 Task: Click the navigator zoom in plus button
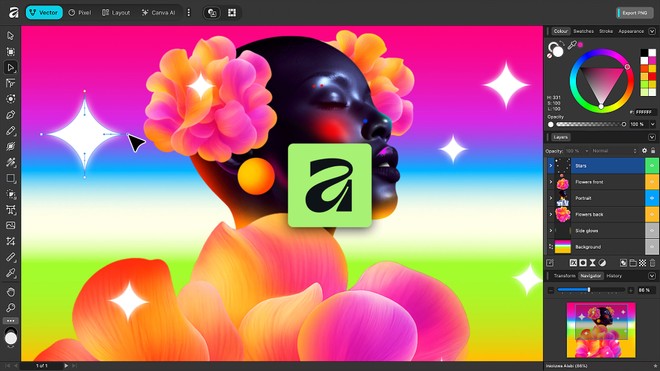(x=631, y=290)
